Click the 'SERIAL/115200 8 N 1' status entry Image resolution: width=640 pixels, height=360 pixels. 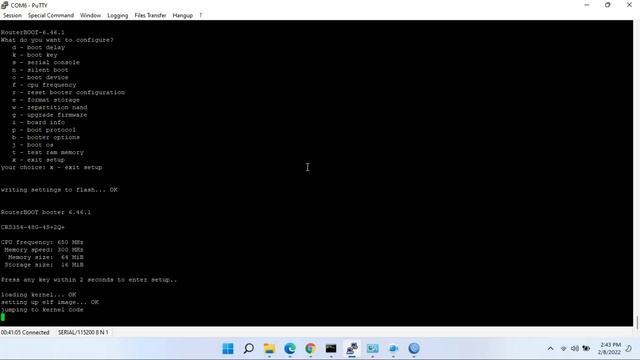coord(83,333)
